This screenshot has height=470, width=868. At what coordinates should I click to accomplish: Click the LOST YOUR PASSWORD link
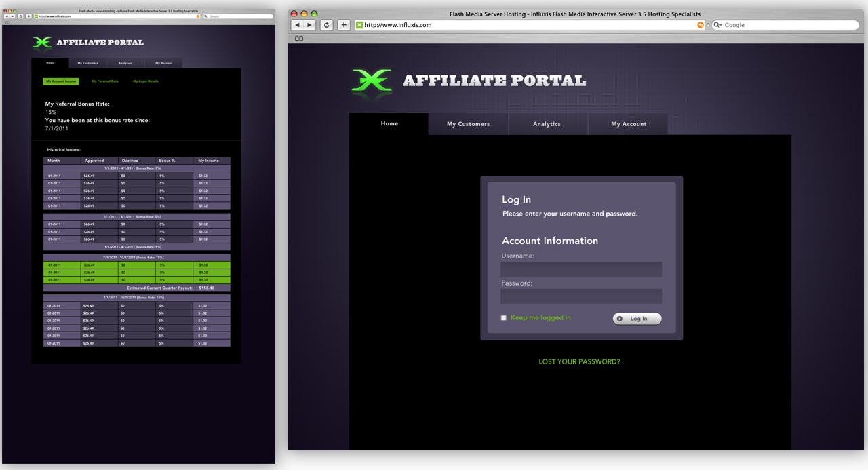(579, 361)
